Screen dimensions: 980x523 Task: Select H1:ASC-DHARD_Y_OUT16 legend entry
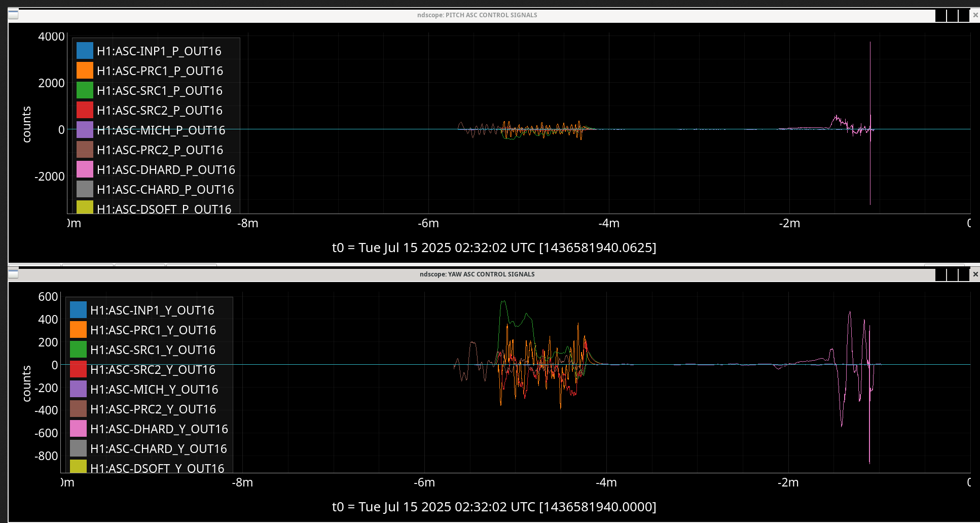[x=159, y=429]
